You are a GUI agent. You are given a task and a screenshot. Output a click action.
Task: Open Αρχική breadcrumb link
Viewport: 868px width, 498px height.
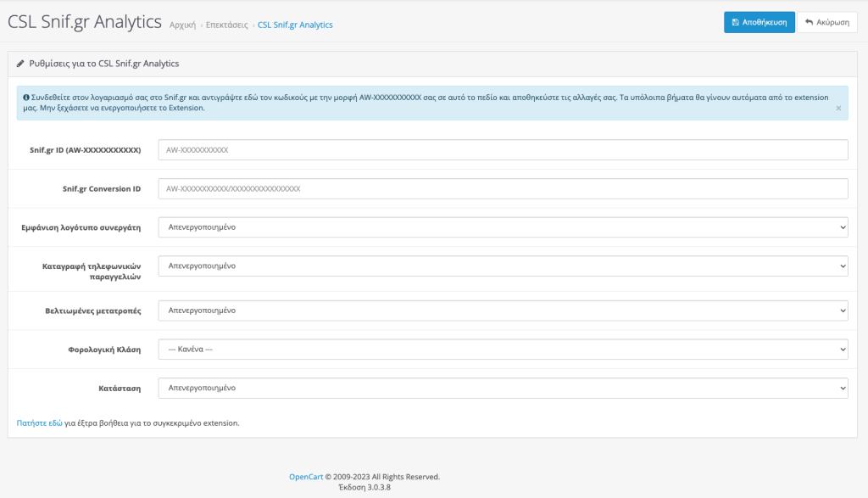[183, 25]
